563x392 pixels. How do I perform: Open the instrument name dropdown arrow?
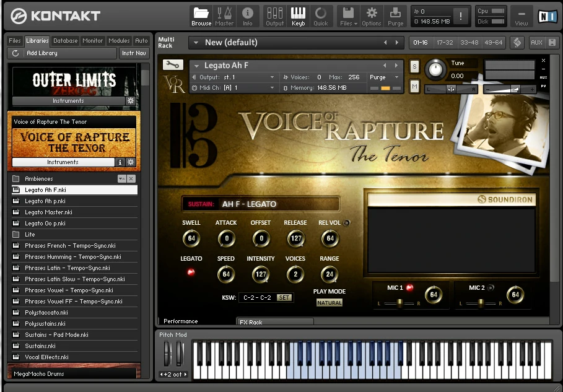pyautogui.click(x=196, y=66)
